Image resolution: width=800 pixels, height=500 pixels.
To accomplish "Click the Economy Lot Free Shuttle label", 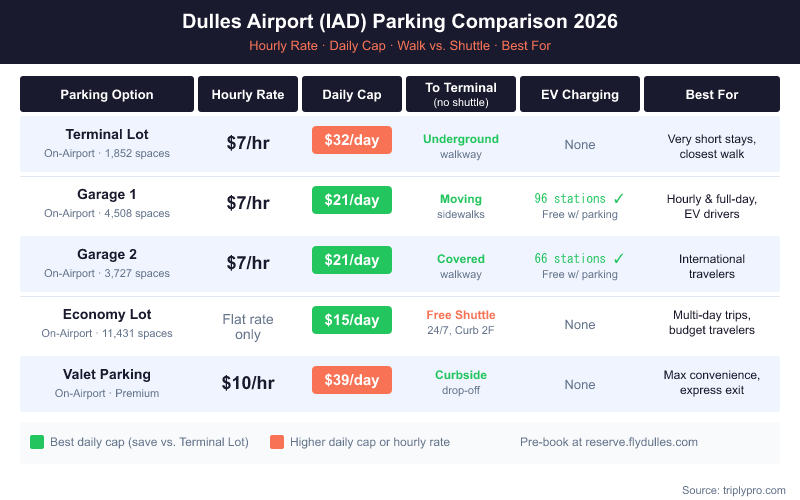I will tap(461, 315).
